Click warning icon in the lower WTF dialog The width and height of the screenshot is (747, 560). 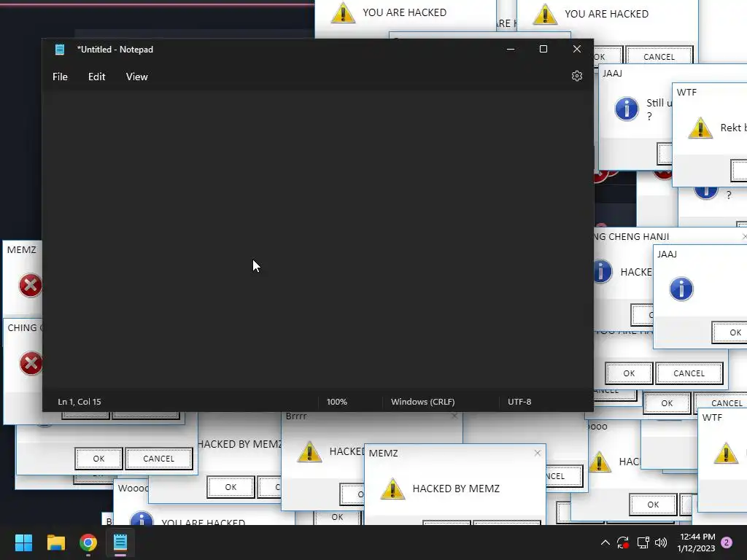tap(726, 453)
